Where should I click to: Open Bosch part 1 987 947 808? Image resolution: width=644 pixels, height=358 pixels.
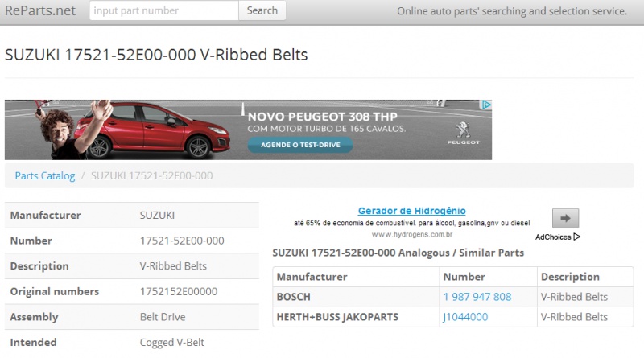click(x=477, y=297)
